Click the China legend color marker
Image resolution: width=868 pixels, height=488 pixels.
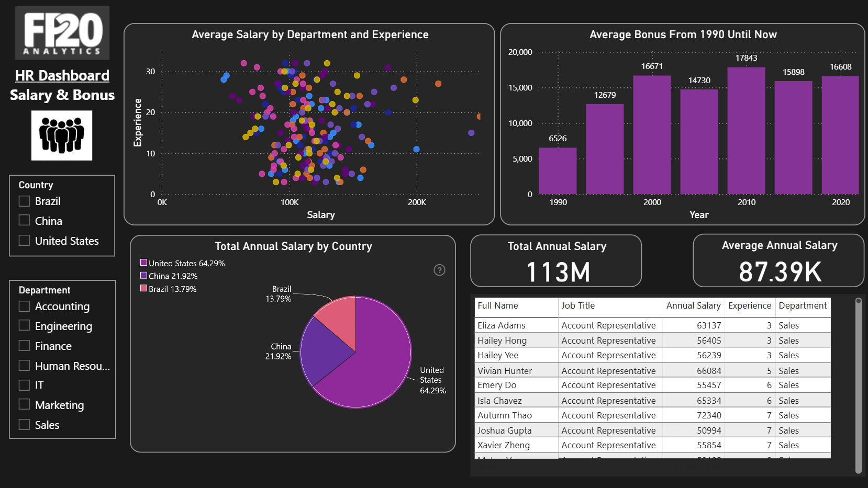coord(143,275)
